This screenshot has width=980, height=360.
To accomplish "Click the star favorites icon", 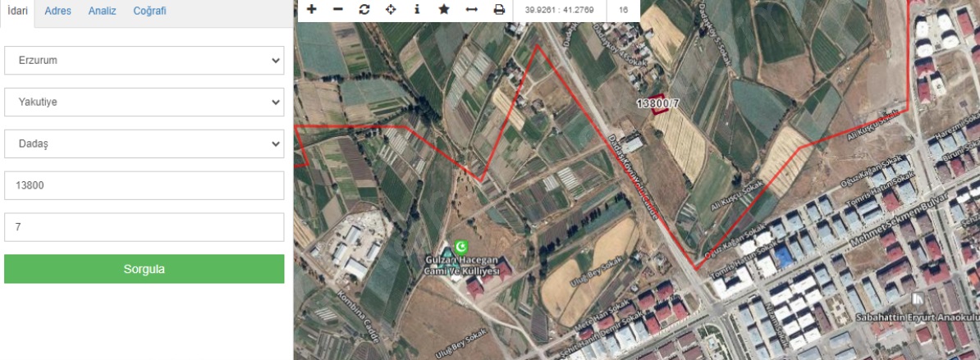I will coord(444,9).
